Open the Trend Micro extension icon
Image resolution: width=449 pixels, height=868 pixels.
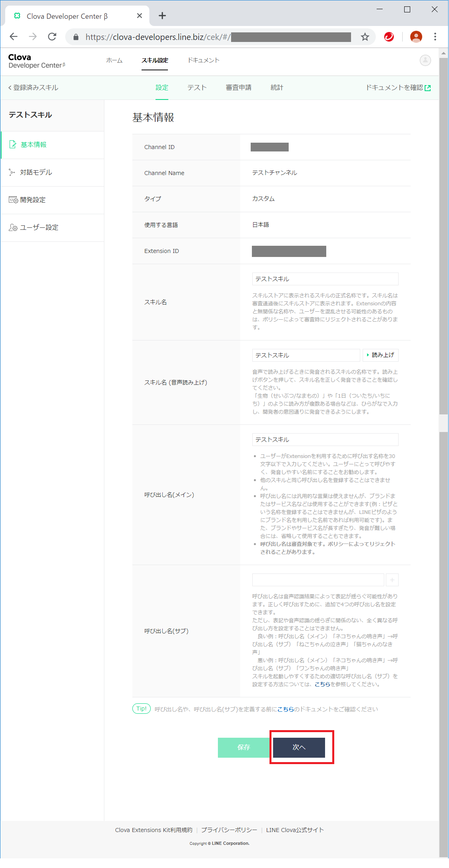(x=389, y=37)
